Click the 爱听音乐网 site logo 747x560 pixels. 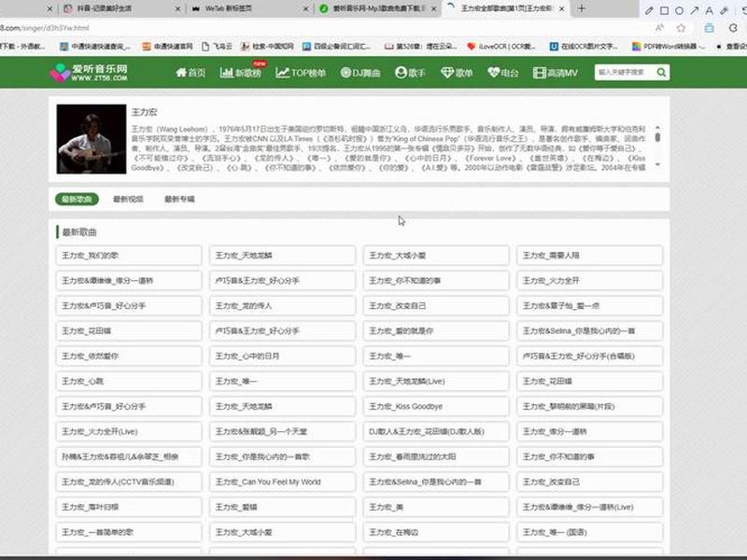pos(89,73)
